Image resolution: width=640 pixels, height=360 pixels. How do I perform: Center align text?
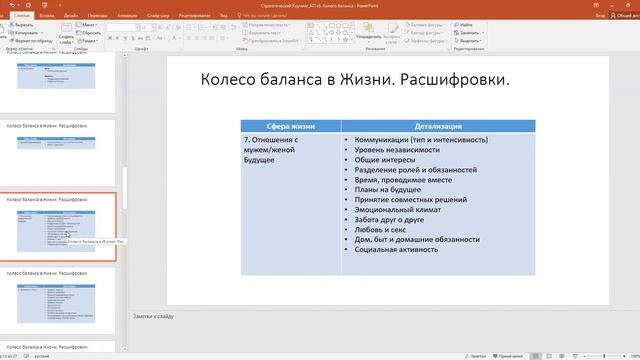click(196, 38)
